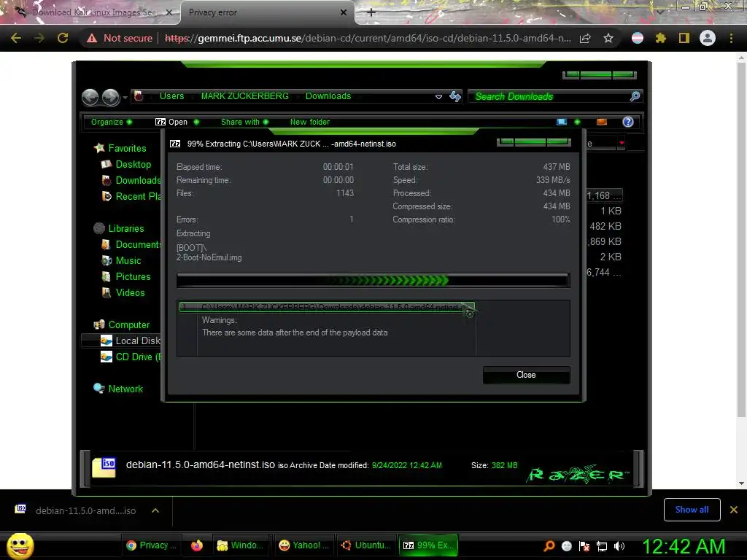Open the Chrome profile avatar
Viewport: 747px width, 560px height.
pos(708,38)
